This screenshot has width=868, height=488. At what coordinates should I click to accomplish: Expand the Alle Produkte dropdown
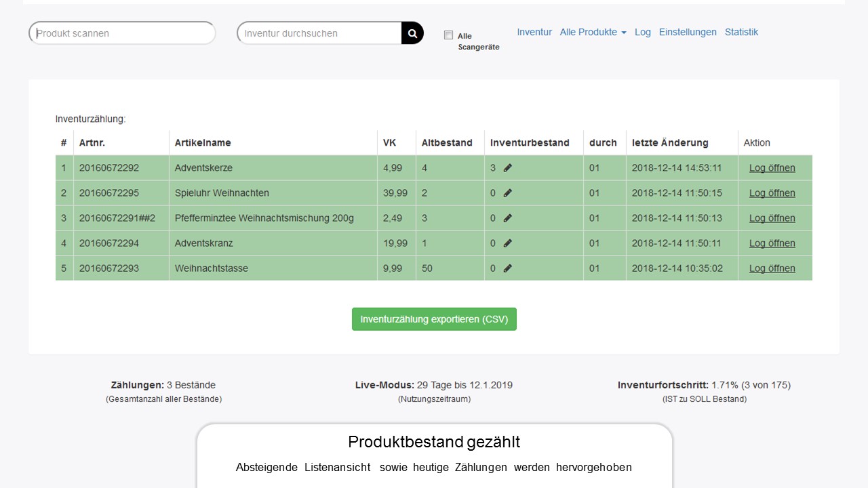point(593,32)
